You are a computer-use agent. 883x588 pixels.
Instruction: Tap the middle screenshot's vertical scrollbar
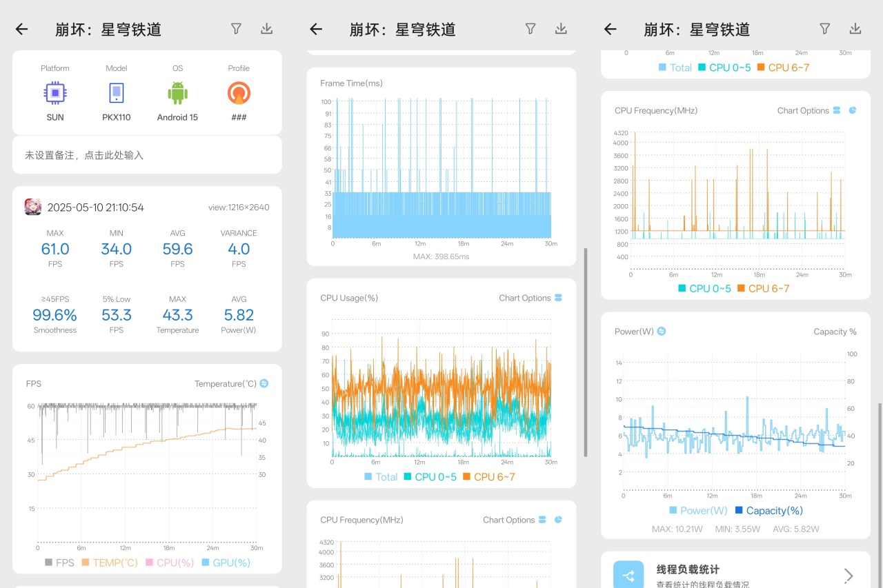(585, 352)
